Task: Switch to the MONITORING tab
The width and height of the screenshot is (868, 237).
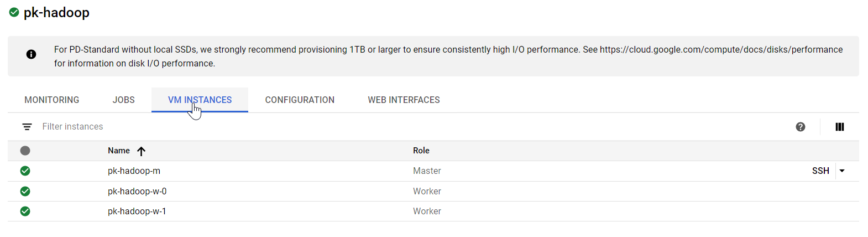Action: click(51, 100)
